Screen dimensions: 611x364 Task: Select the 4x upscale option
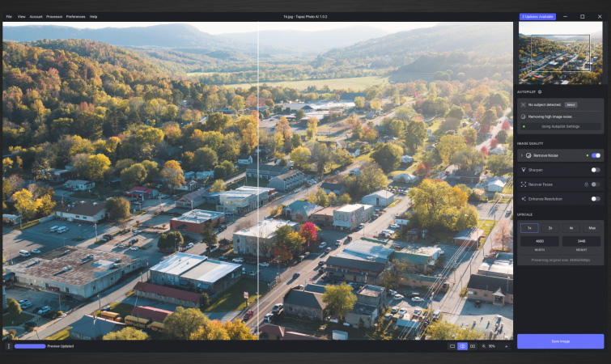(571, 228)
